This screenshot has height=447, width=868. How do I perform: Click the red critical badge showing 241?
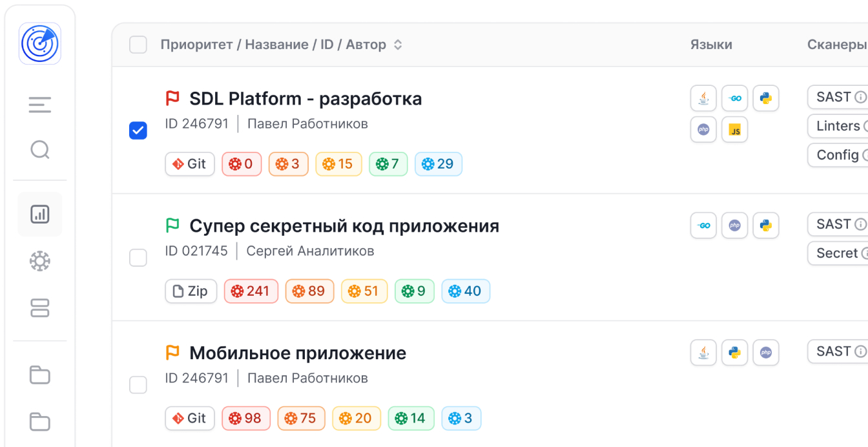pos(251,291)
